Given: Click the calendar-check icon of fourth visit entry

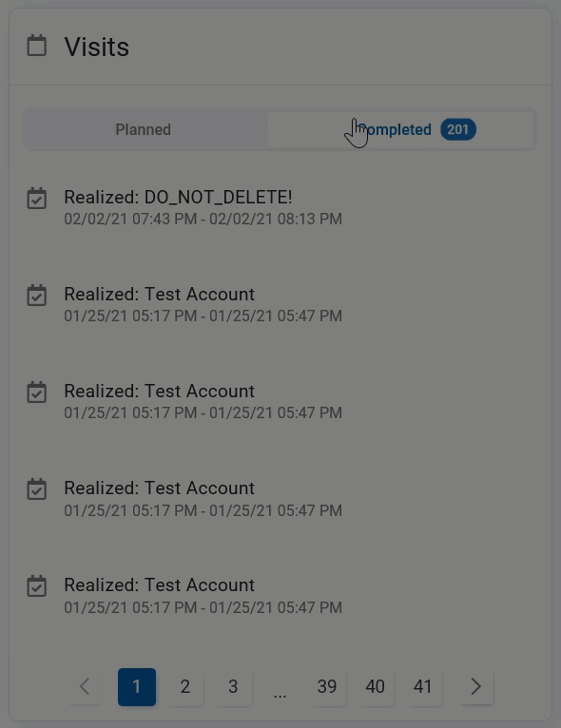Looking at the screenshot, I should [37, 489].
